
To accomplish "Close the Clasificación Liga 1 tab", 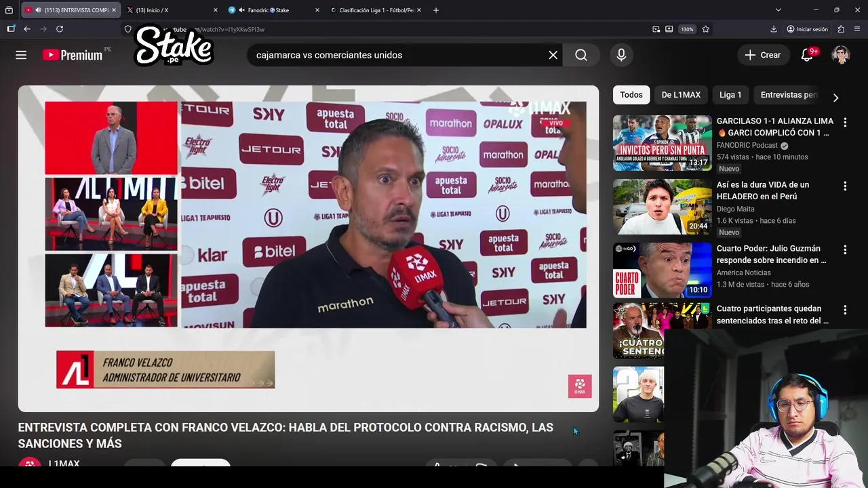I will coord(419,10).
